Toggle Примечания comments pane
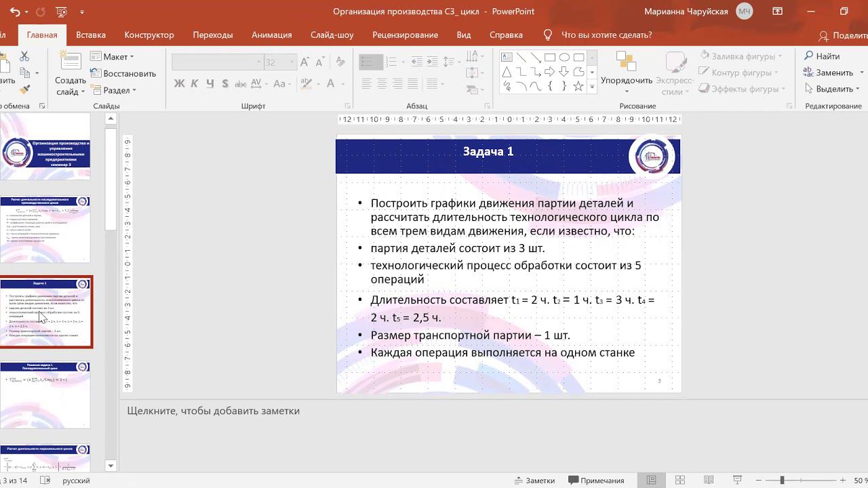This screenshot has height=488, width=868. pyautogui.click(x=596, y=481)
